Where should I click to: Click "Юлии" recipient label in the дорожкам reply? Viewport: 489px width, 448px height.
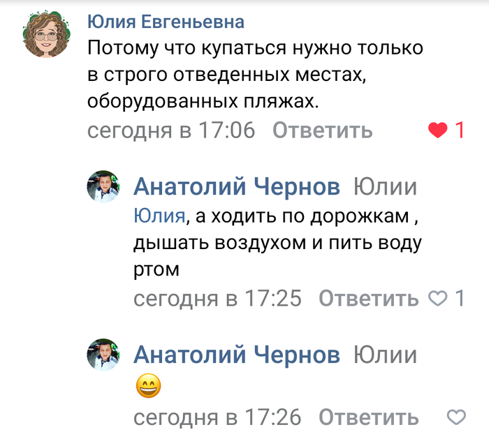point(385,187)
